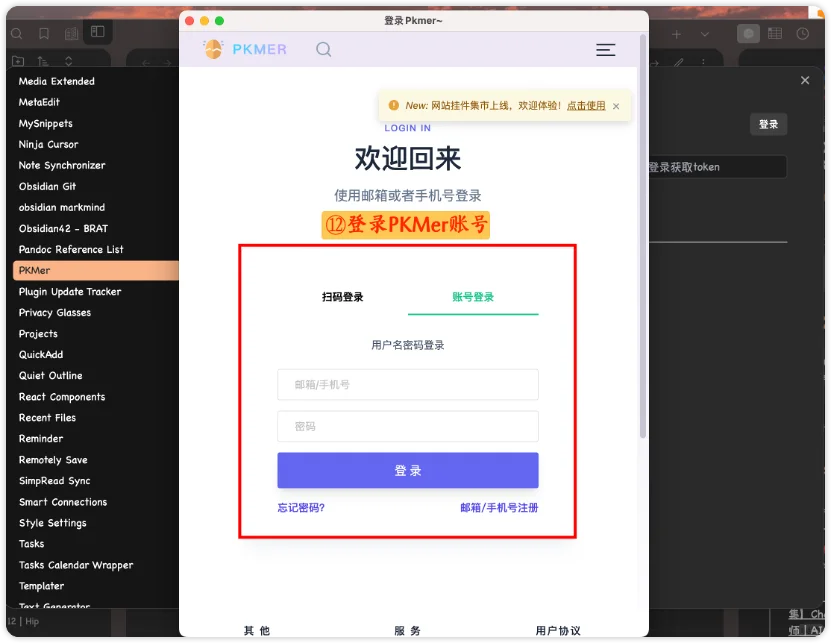This screenshot has height=644, width=832.
Task: Open search in the Obsidian ribbon
Action: (x=17, y=32)
